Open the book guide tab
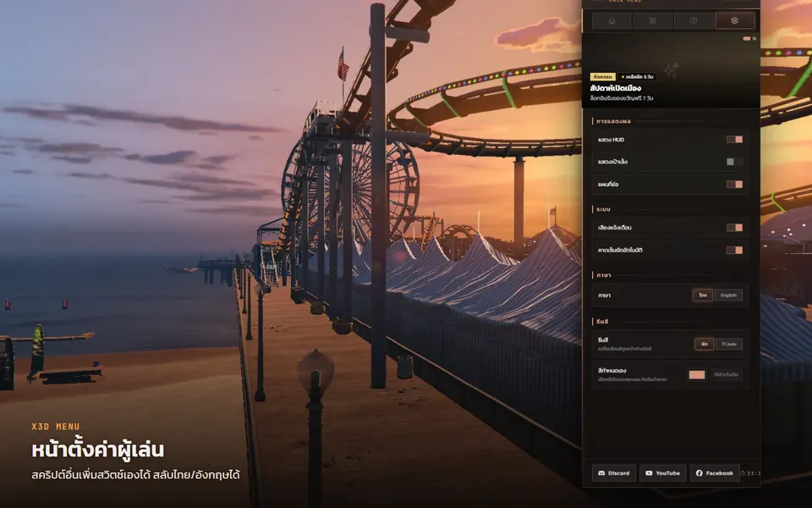Viewport: 812px width, 508px height. (694, 20)
